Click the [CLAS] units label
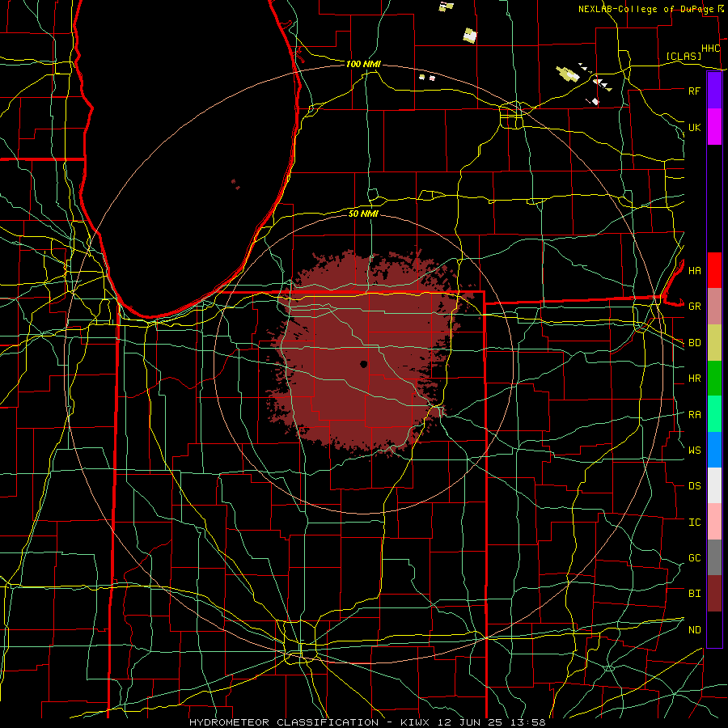The width and height of the screenshot is (728, 728). coord(684,56)
